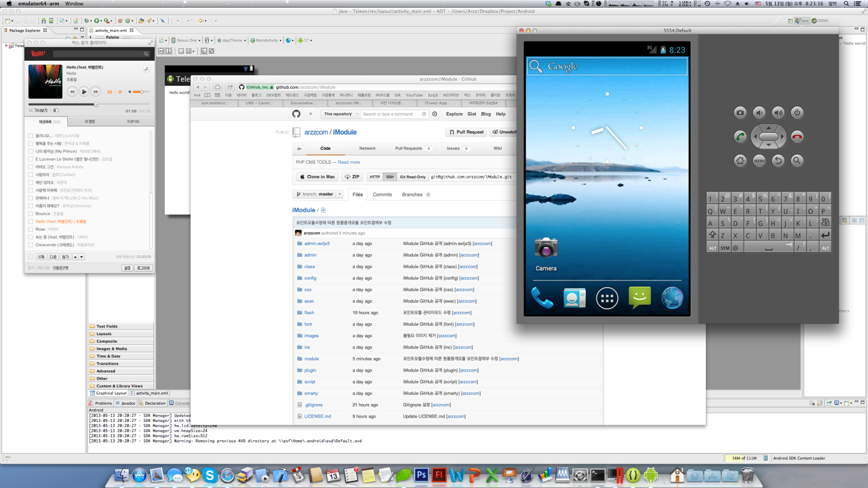
Task: Expand the This repository search scope dropdown
Action: click(341, 114)
